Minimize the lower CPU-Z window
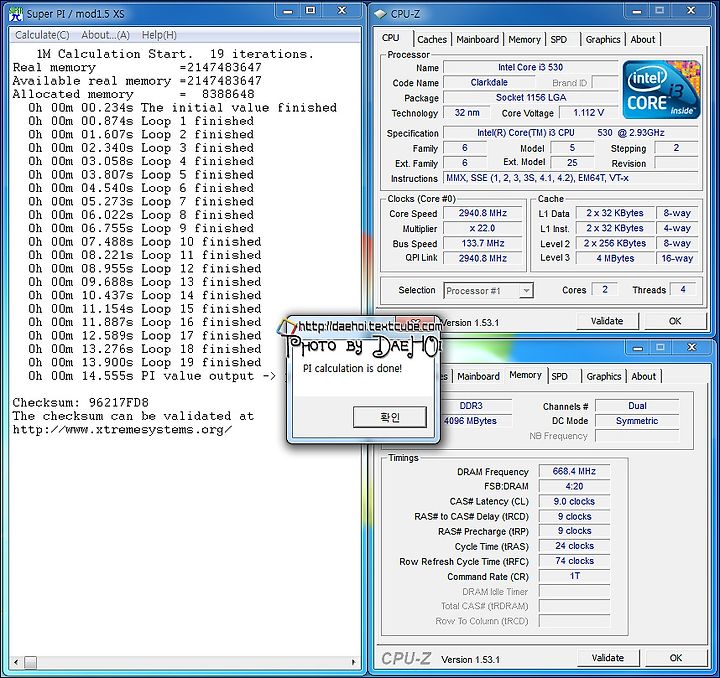Image resolution: width=720 pixels, height=678 pixels. [638, 348]
